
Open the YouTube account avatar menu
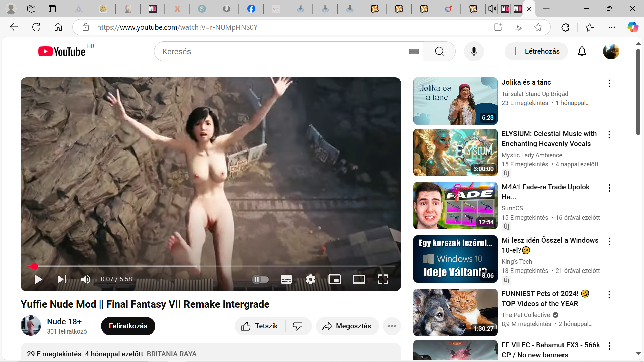click(611, 51)
